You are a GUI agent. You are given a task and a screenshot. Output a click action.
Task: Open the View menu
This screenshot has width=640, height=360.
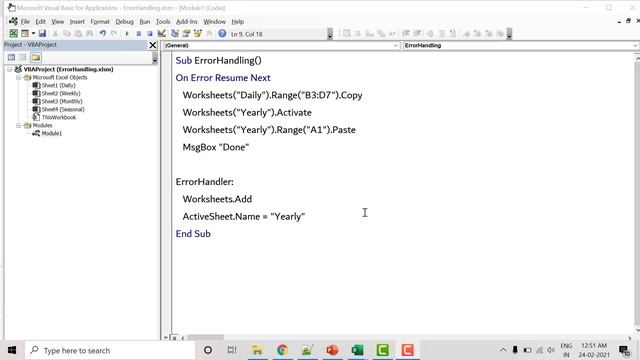(58, 22)
